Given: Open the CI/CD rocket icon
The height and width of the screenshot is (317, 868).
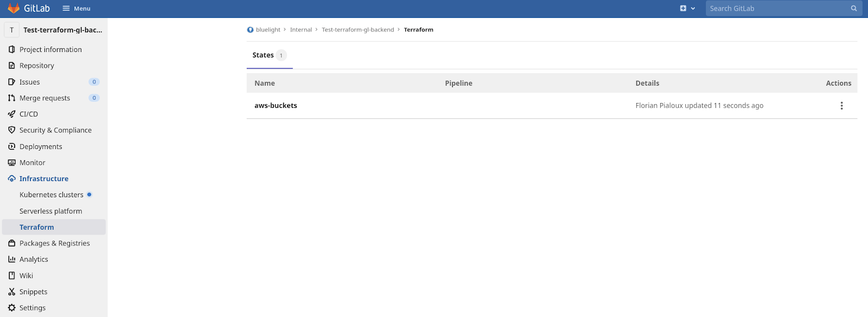Looking at the screenshot, I should (x=12, y=114).
